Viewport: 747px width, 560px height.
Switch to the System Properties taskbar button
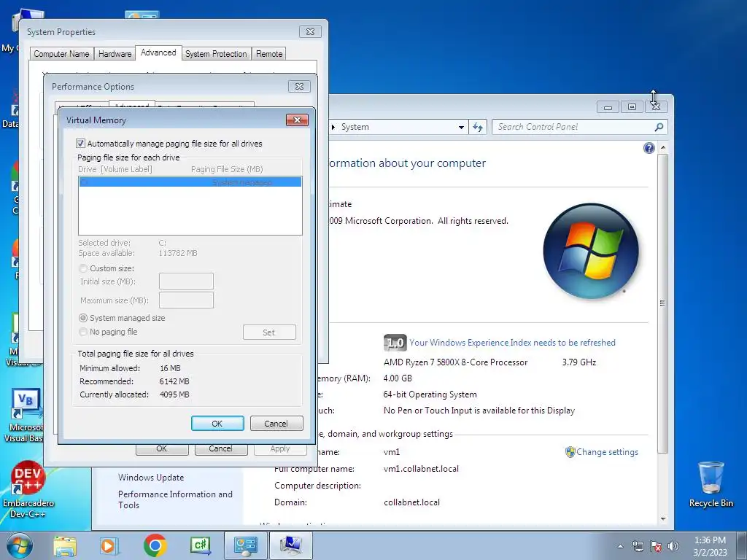click(x=291, y=545)
